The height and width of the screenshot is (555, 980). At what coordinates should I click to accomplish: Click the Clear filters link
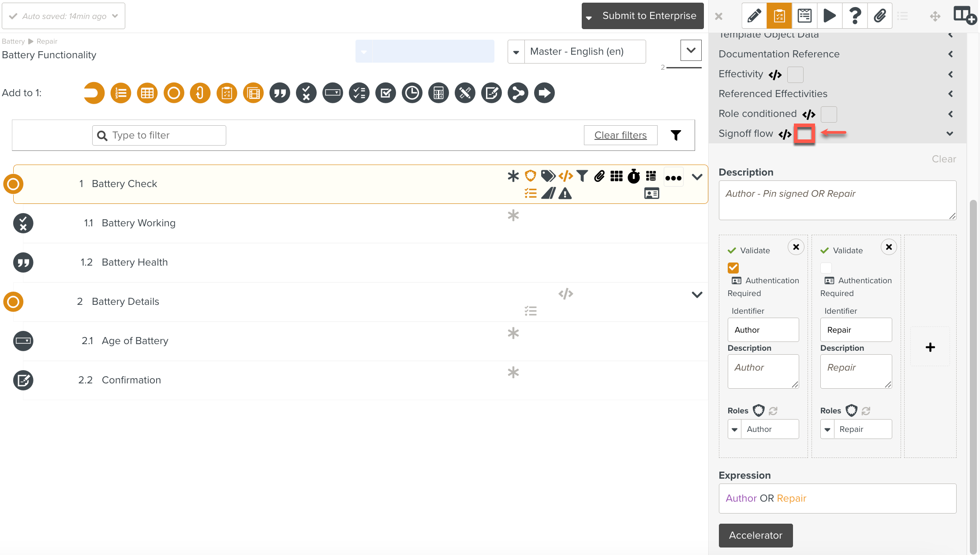point(620,135)
